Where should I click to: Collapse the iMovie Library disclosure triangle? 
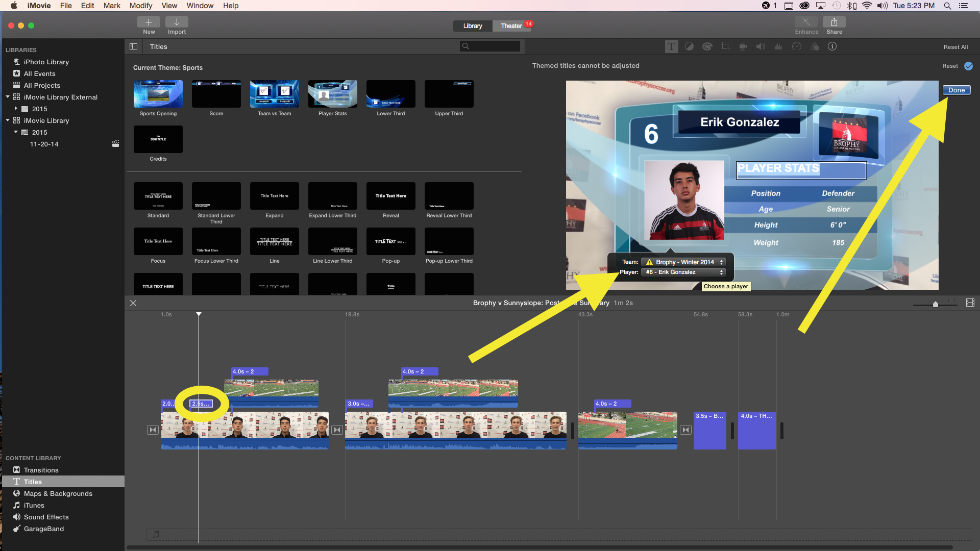[x=8, y=120]
